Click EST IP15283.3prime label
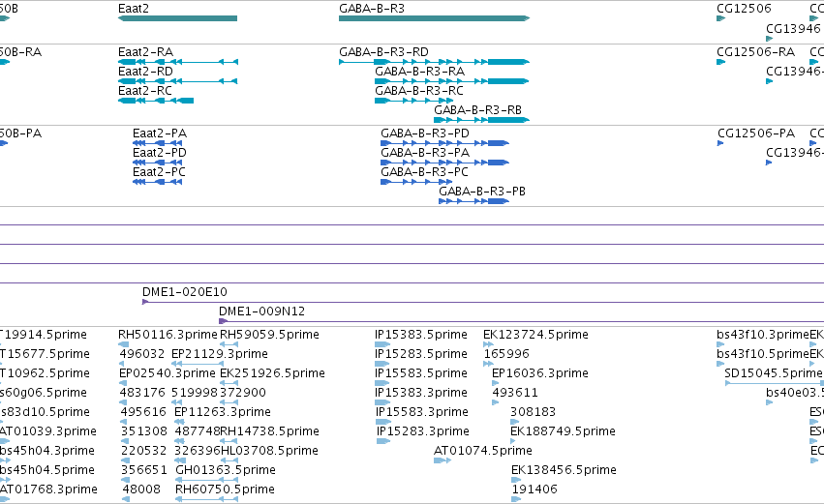This screenshot has height=504, width=824. tap(423, 431)
